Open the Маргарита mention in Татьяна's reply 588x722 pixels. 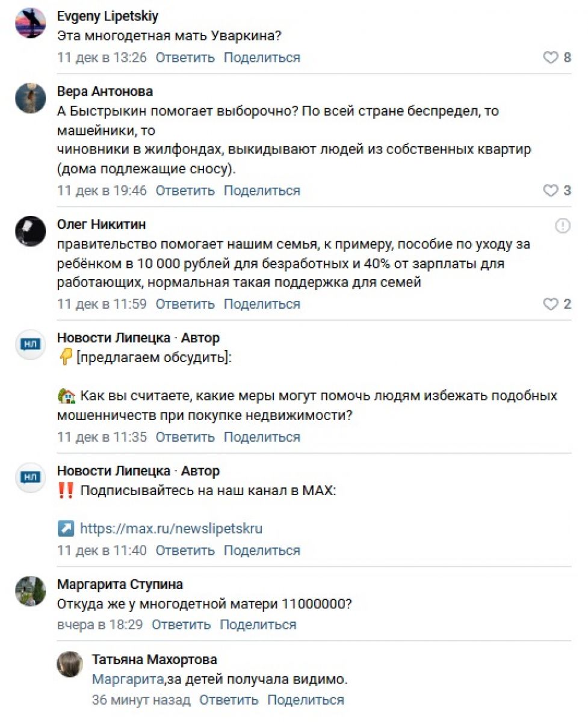[128, 680]
